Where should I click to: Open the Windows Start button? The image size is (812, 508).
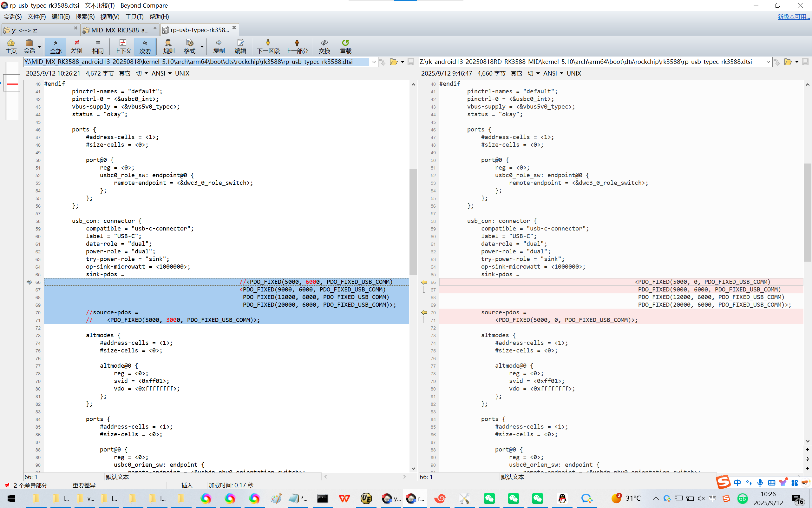[11, 498]
